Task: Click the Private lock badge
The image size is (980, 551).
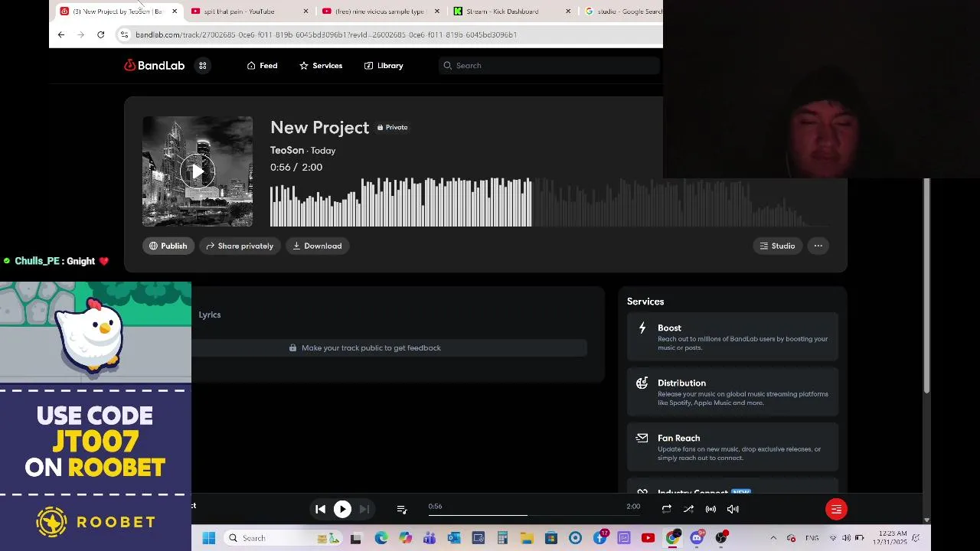Action: pyautogui.click(x=393, y=127)
